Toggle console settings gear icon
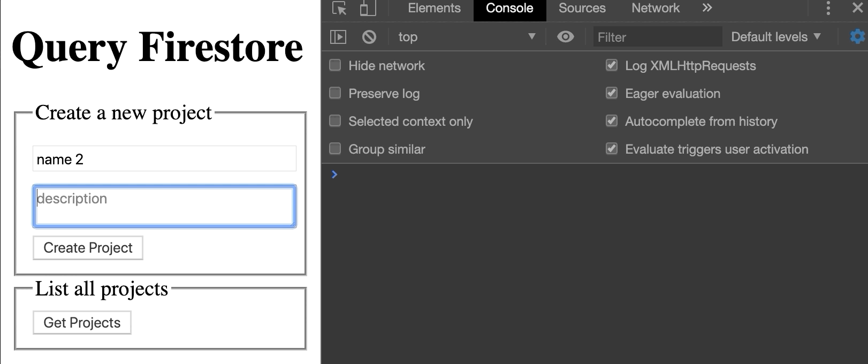 [x=858, y=37]
